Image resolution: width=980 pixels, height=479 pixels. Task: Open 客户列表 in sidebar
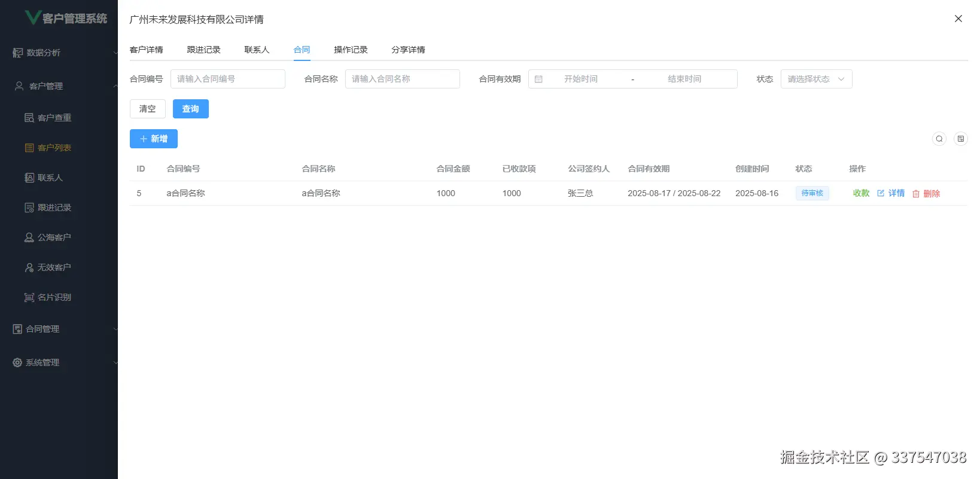54,148
